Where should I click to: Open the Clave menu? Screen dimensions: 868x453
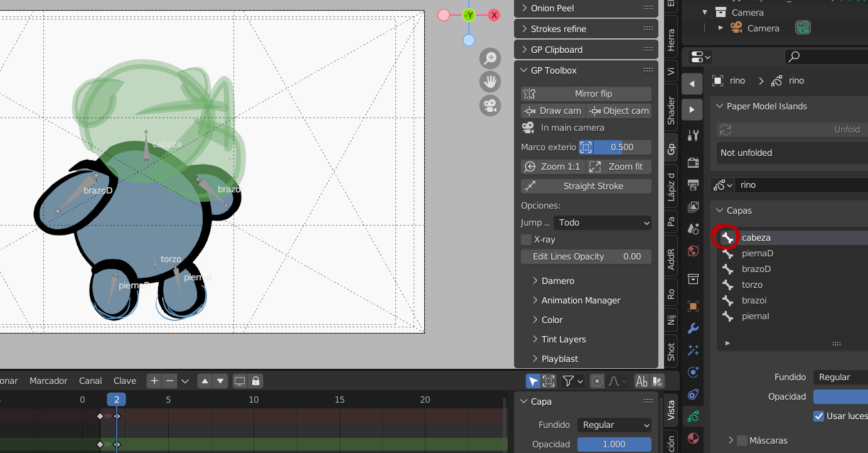click(125, 381)
